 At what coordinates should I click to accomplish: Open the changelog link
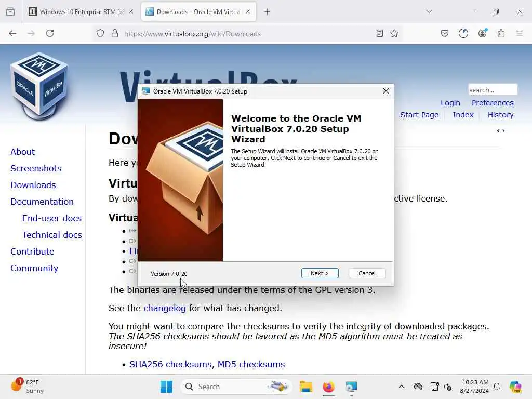pyautogui.click(x=165, y=308)
